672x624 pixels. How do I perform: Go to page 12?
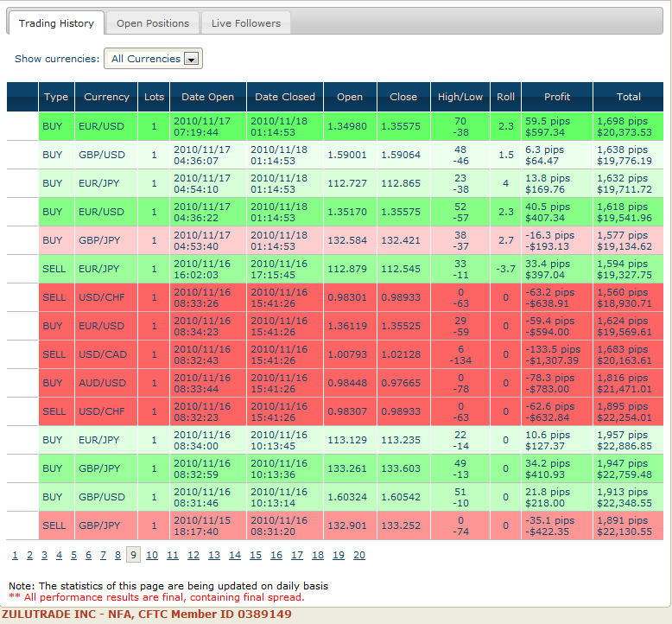pos(193,555)
